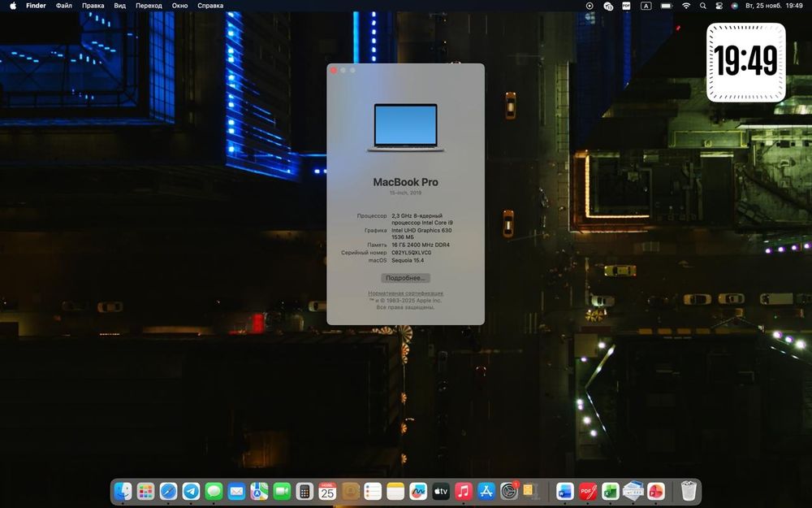Image resolution: width=812 pixels, height=508 pixels.
Task: Open the PDF status item in menu bar
Action: tap(626, 6)
